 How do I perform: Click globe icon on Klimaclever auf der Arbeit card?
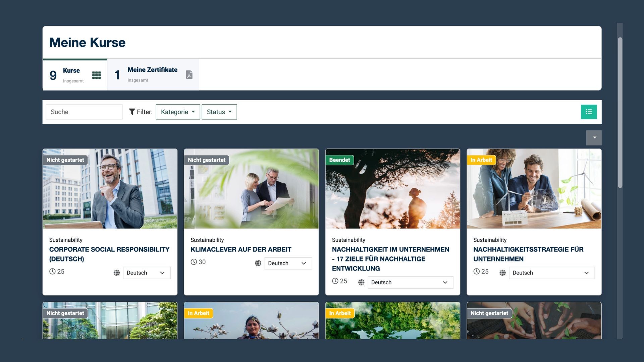click(258, 263)
